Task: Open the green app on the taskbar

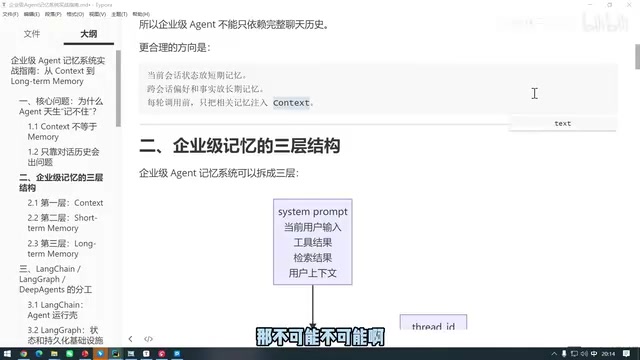Action: pyautogui.click(x=70, y=353)
